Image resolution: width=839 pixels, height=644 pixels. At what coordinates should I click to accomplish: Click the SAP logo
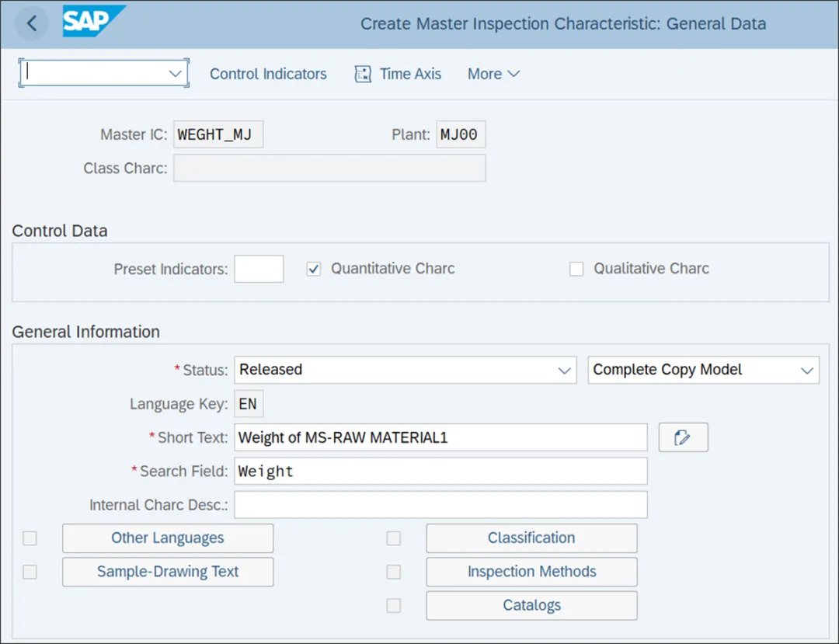tap(94, 22)
